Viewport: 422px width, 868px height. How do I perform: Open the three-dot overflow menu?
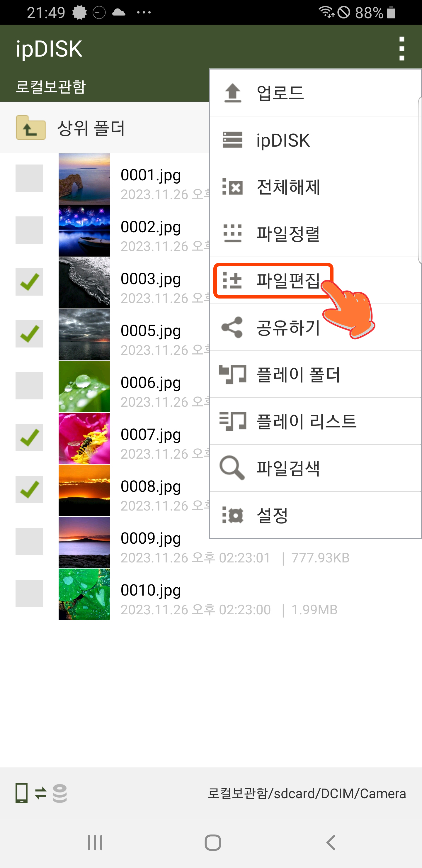pyautogui.click(x=401, y=49)
